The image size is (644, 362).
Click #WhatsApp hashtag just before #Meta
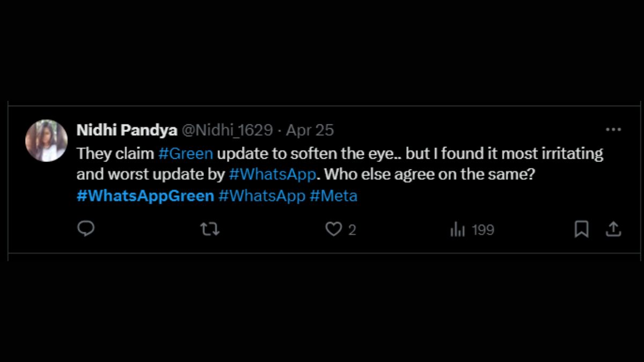[x=262, y=196]
